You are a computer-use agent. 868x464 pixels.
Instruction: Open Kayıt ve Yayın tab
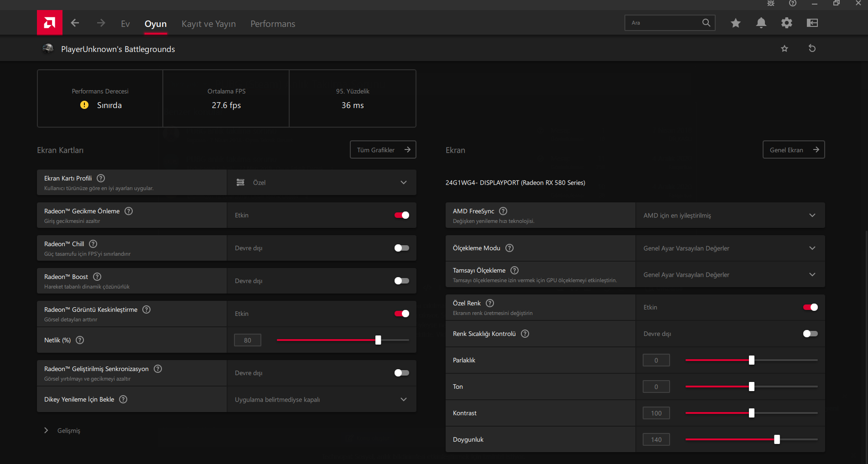[x=208, y=24]
